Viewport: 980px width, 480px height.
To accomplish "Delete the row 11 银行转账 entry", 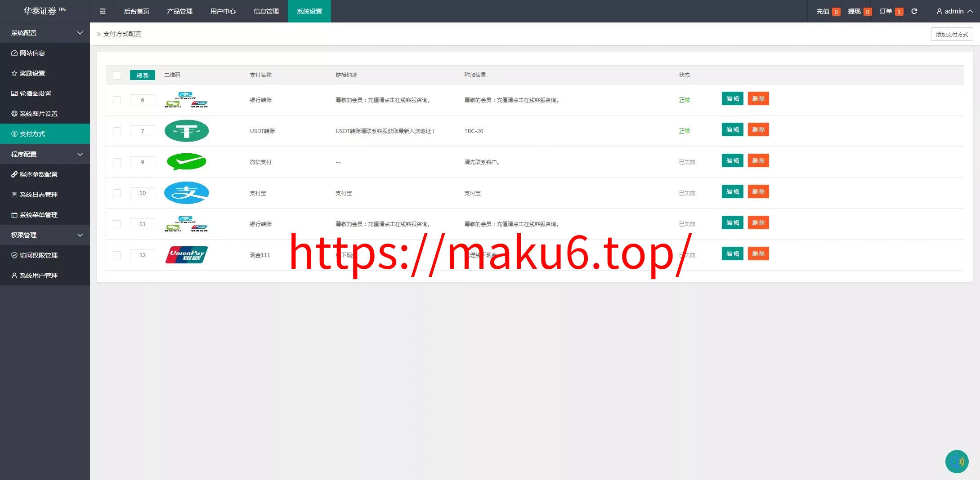I will [x=758, y=222].
